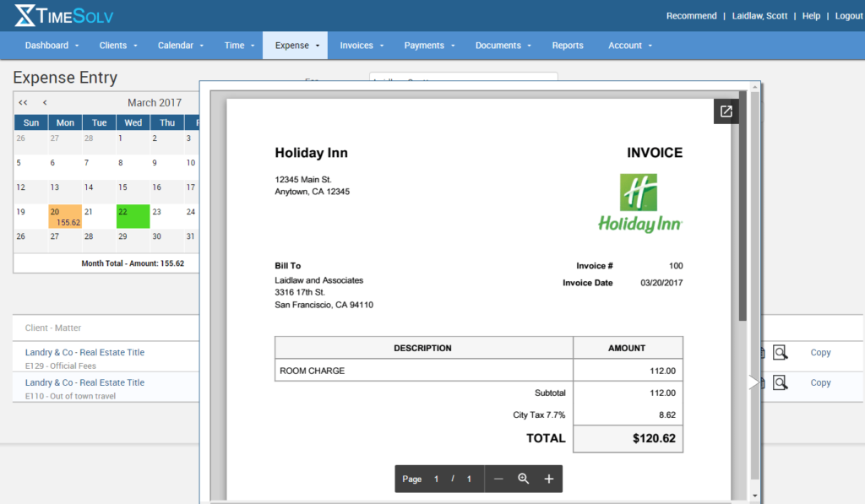This screenshot has width=865, height=504.
Task: Jump back a year using the double-left arrow
Action: (x=23, y=102)
